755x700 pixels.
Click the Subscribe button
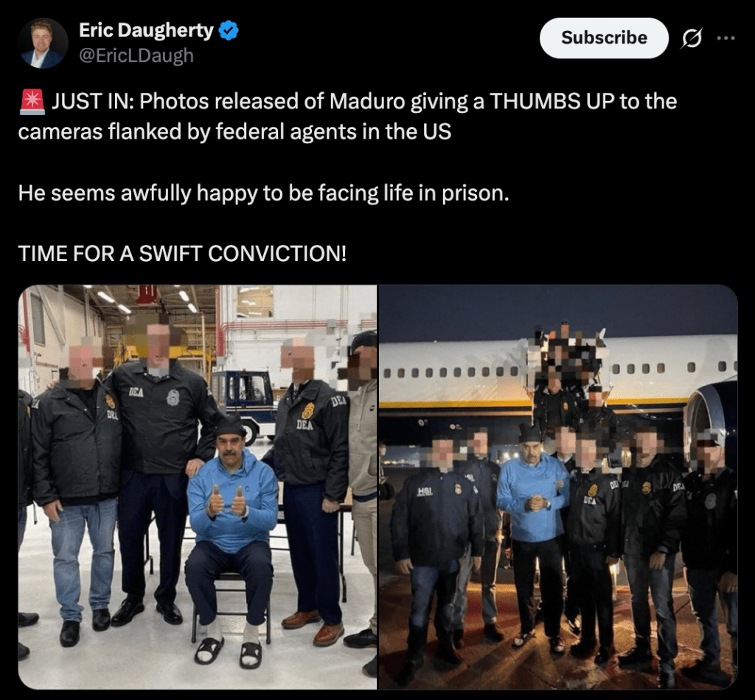tap(604, 38)
